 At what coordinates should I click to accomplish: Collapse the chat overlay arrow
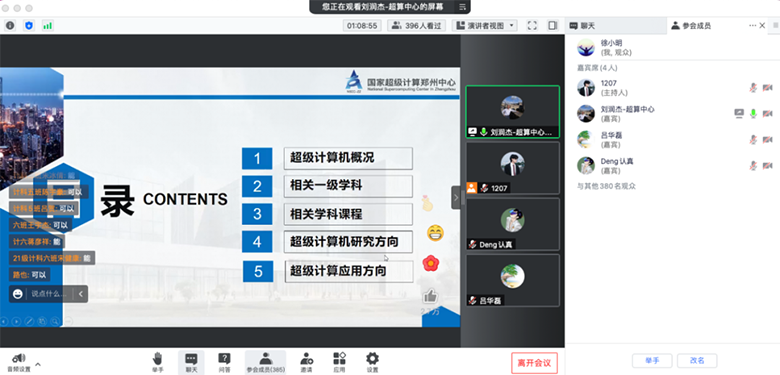click(x=81, y=294)
